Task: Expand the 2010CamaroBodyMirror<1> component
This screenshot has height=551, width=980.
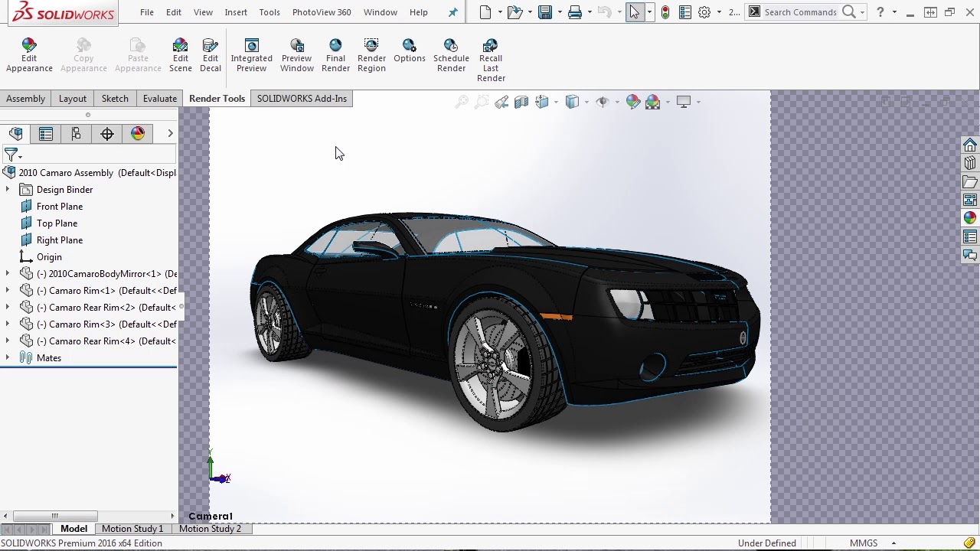Action: pos(8,274)
